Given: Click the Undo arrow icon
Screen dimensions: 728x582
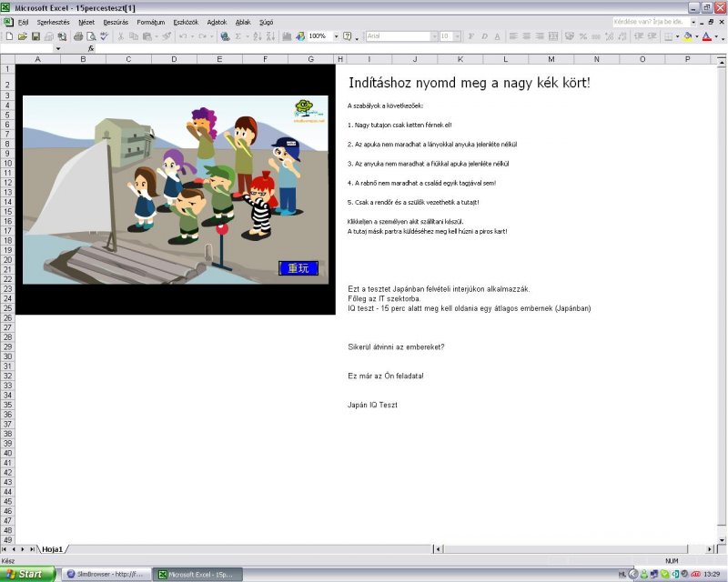Looking at the screenshot, I should coord(183,36).
